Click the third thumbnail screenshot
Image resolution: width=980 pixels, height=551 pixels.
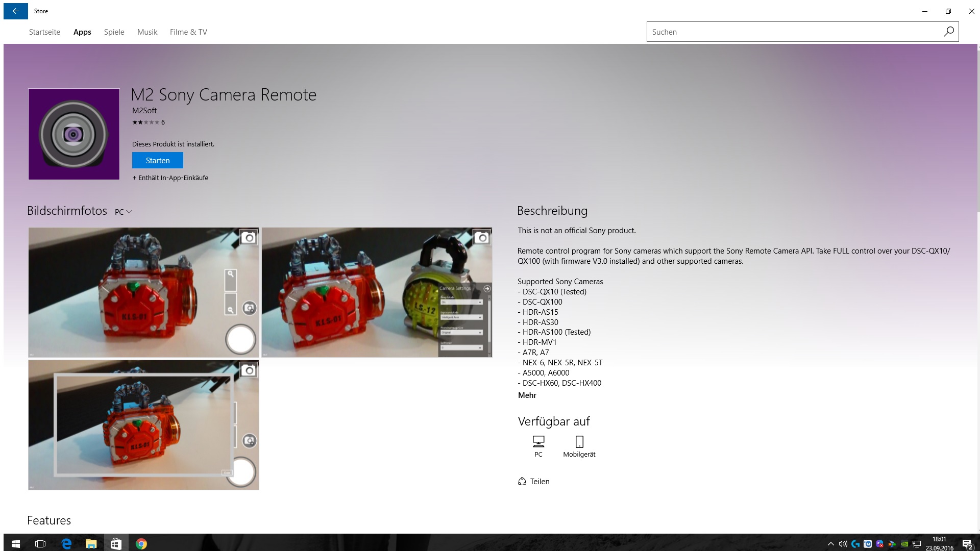143,424
